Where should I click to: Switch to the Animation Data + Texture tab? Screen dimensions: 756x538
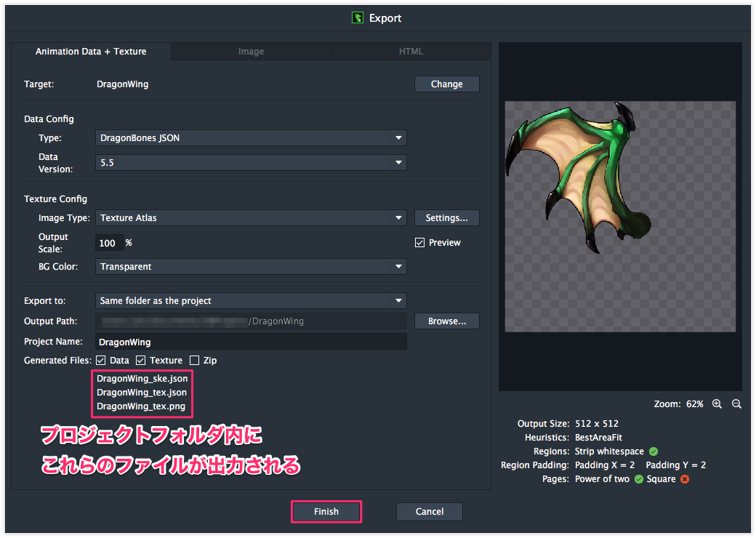coord(91,52)
